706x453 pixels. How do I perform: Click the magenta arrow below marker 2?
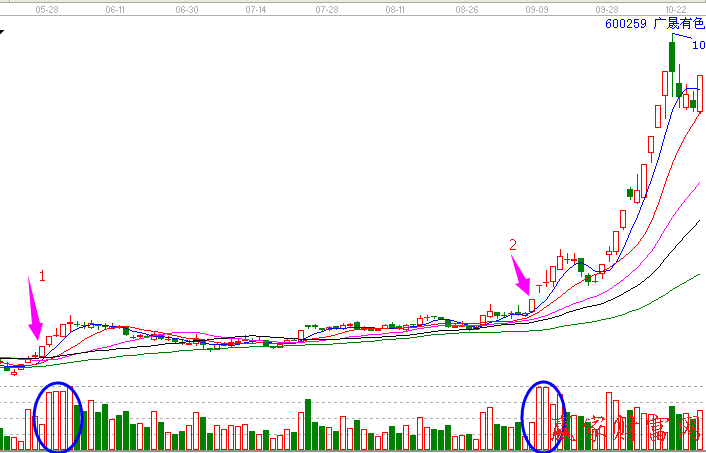coord(520,274)
